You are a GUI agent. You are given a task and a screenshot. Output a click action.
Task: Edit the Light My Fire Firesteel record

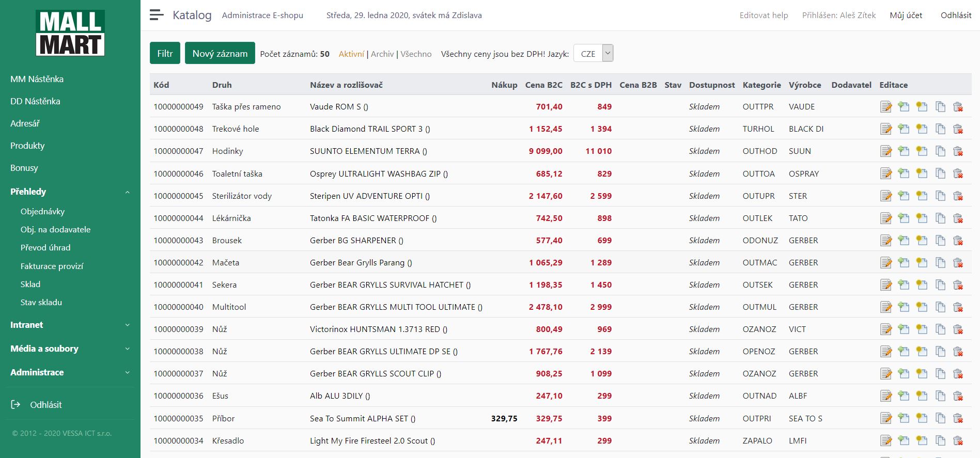tap(886, 440)
